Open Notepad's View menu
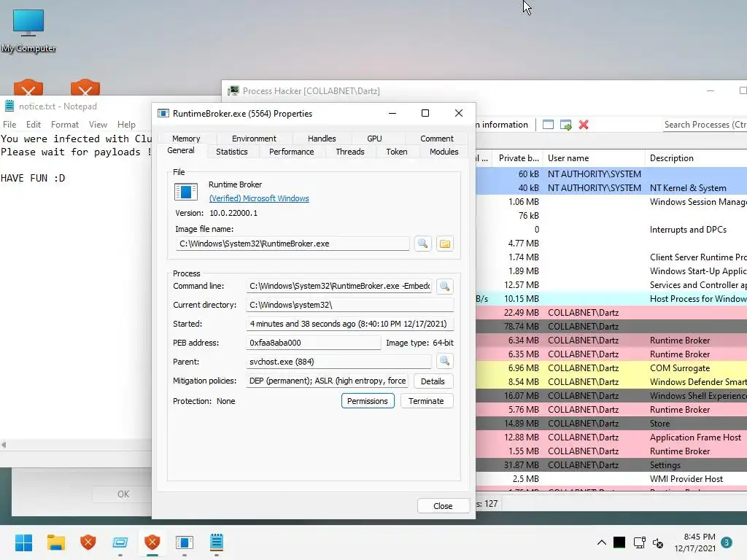Screen dimensions: 747x560 point(98,125)
